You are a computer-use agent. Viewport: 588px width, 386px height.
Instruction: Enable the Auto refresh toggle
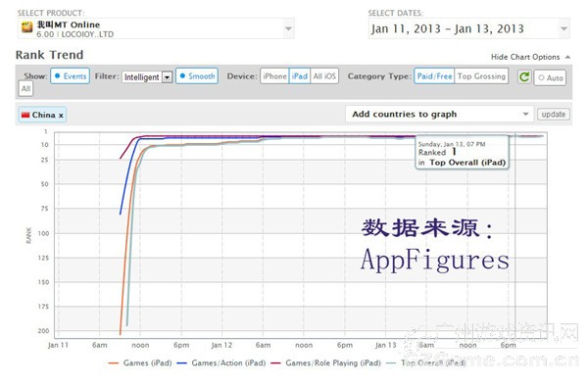point(550,78)
